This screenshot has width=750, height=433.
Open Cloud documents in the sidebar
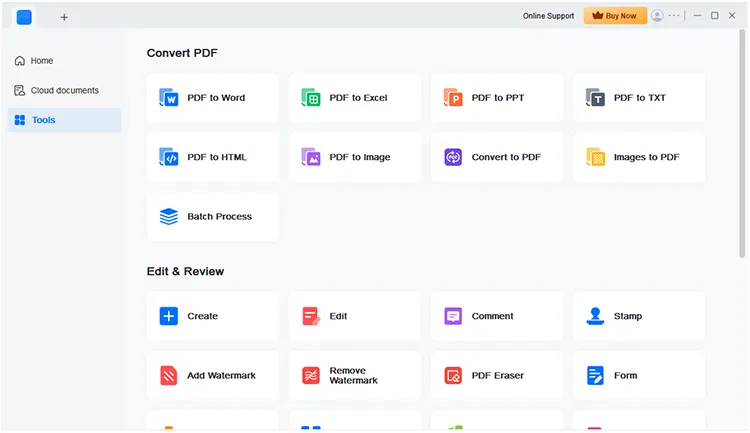64,90
